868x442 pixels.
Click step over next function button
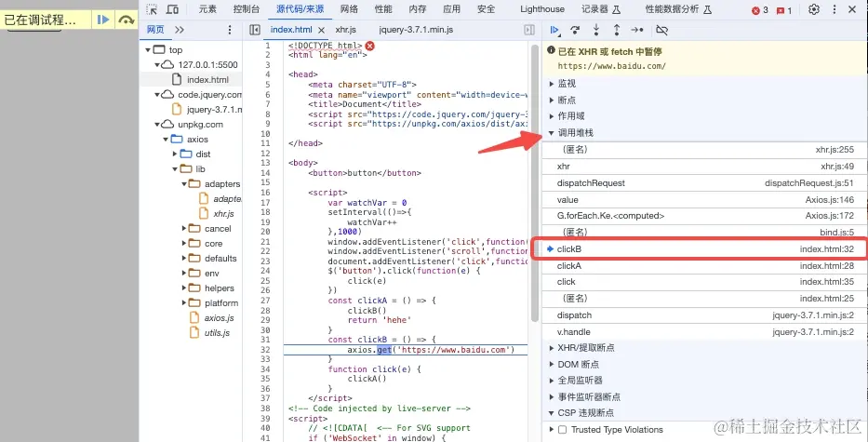pyautogui.click(x=575, y=30)
